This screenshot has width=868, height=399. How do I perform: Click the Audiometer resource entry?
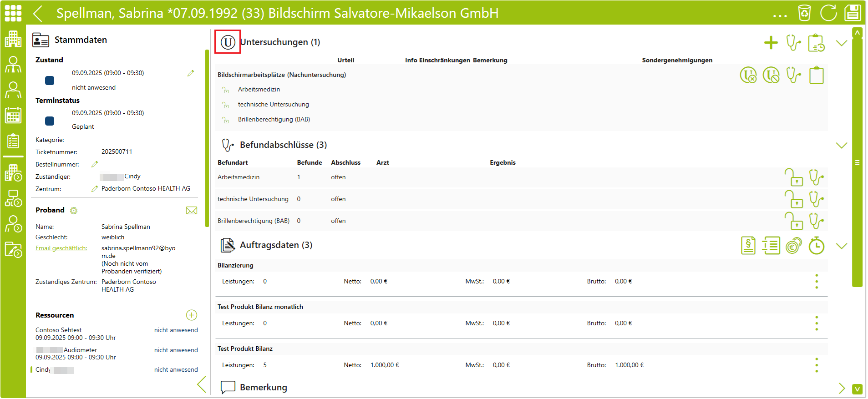117,354
